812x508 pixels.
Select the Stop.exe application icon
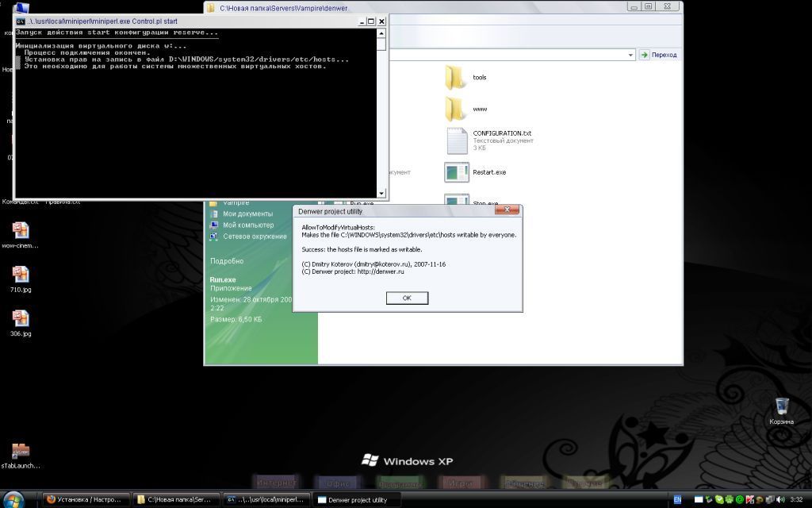click(x=457, y=199)
